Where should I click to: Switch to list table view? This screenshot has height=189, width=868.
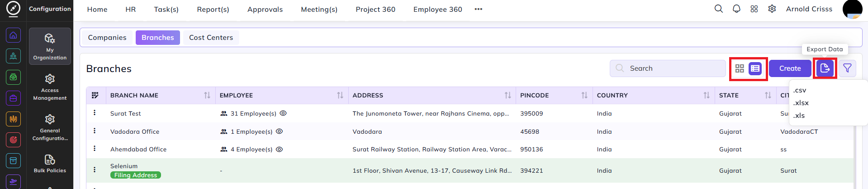(755, 68)
